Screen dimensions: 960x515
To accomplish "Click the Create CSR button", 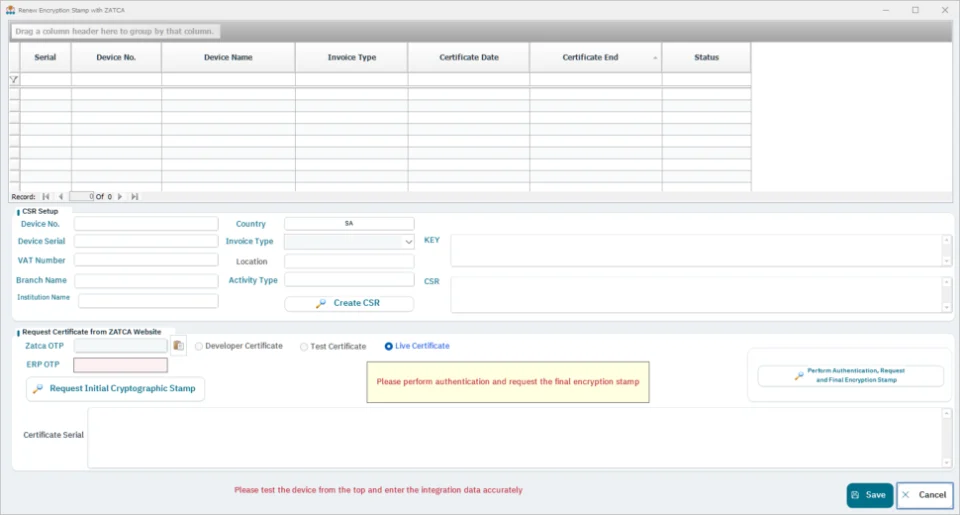I will pyautogui.click(x=349, y=303).
